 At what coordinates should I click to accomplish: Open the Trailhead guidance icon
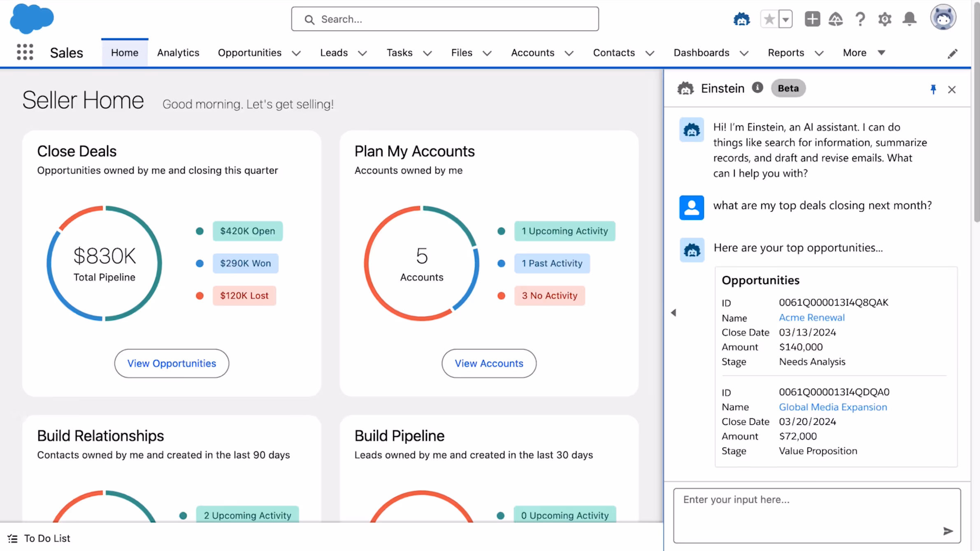coord(836,19)
